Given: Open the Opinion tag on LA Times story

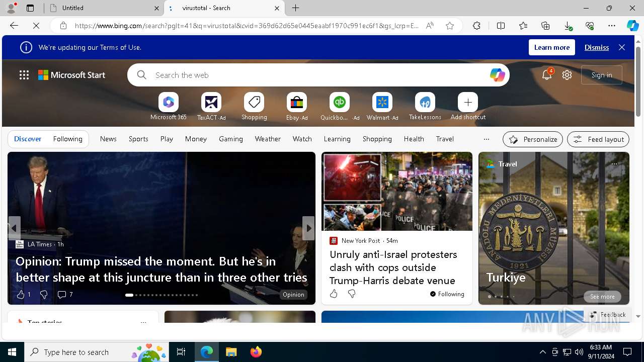Looking at the screenshot, I should (x=293, y=295).
